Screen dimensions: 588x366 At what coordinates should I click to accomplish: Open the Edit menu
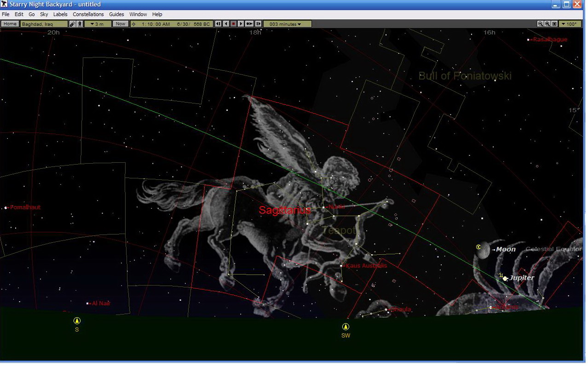19,14
